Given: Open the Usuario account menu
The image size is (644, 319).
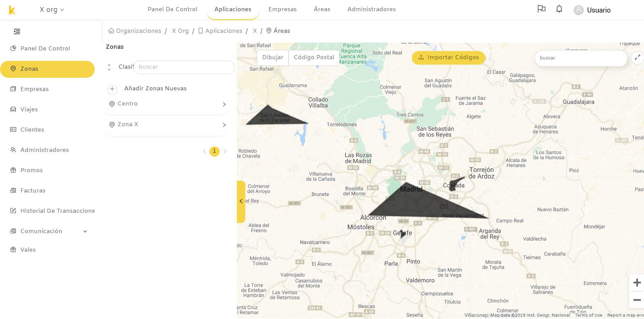Looking at the screenshot, I should (x=599, y=10).
